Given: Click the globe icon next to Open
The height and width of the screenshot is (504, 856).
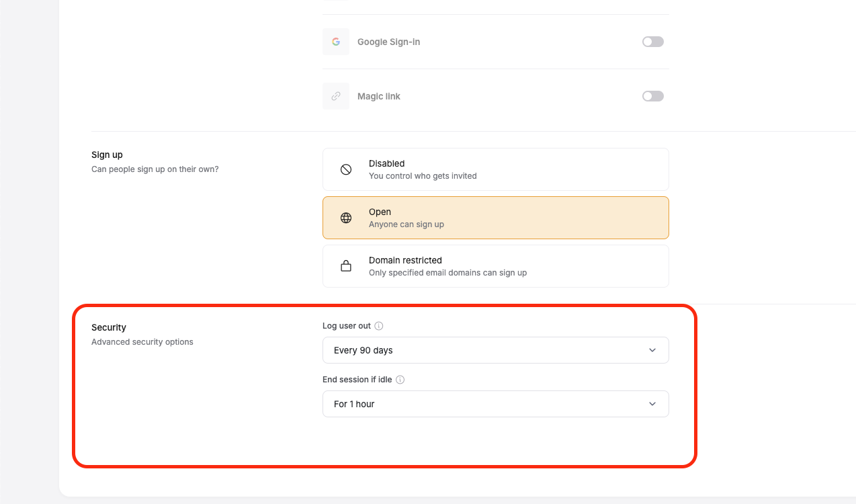Looking at the screenshot, I should pyautogui.click(x=346, y=218).
